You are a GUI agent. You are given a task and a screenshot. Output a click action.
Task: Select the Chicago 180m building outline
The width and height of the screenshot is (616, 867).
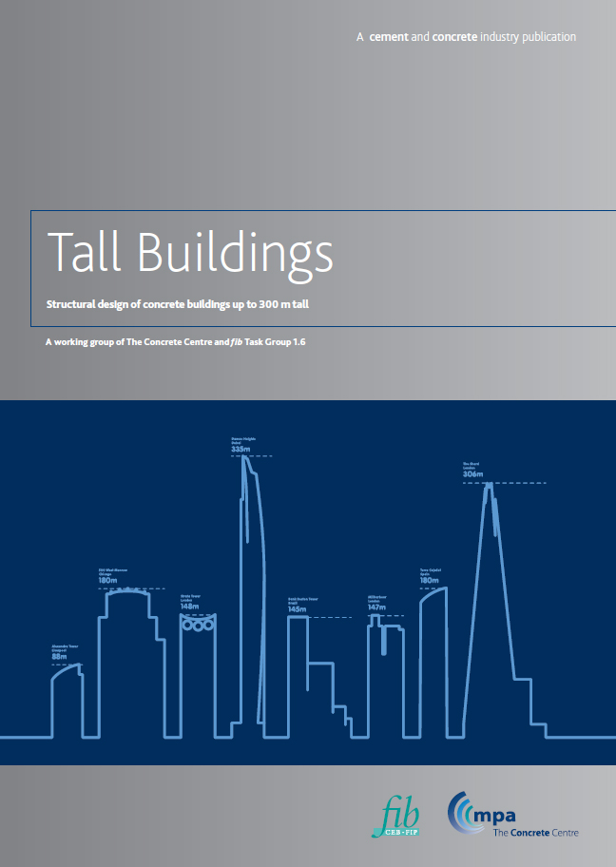[x=131, y=656]
